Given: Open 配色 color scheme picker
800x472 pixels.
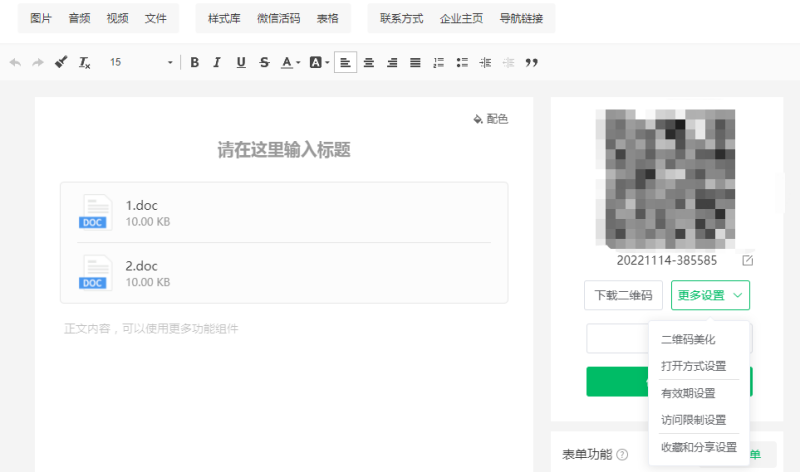Looking at the screenshot, I should click(x=490, y=119).
